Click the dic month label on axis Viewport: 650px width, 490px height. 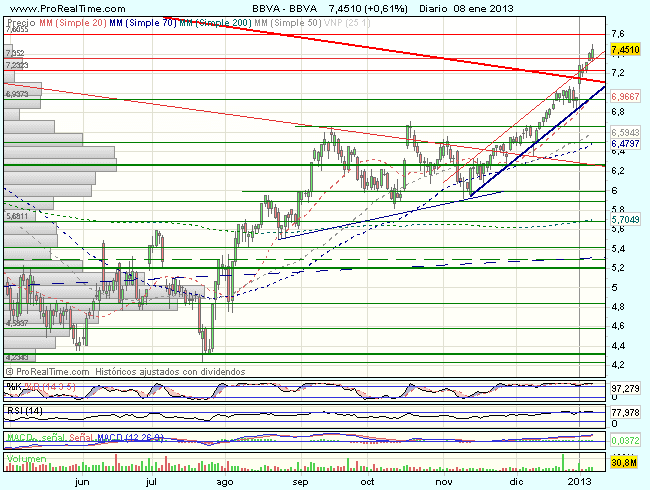coord(516,482)
